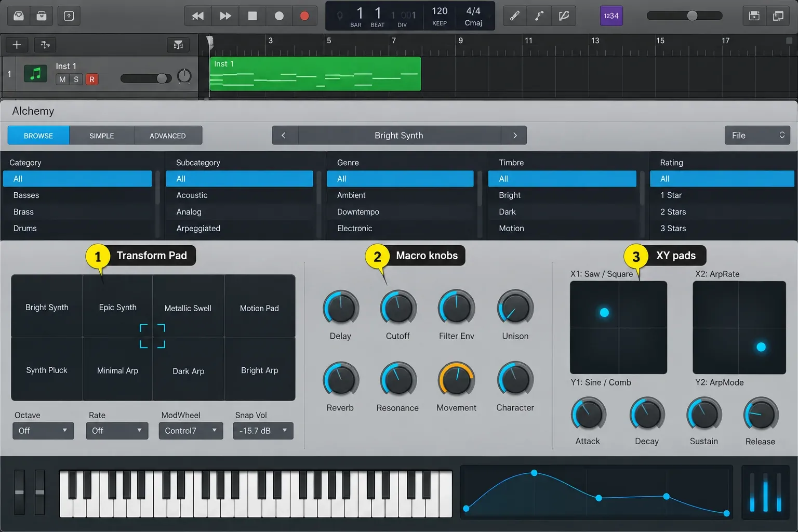Click the tuner fork icon
Viewport: 798px width, 532px height.
pos(539,16)
